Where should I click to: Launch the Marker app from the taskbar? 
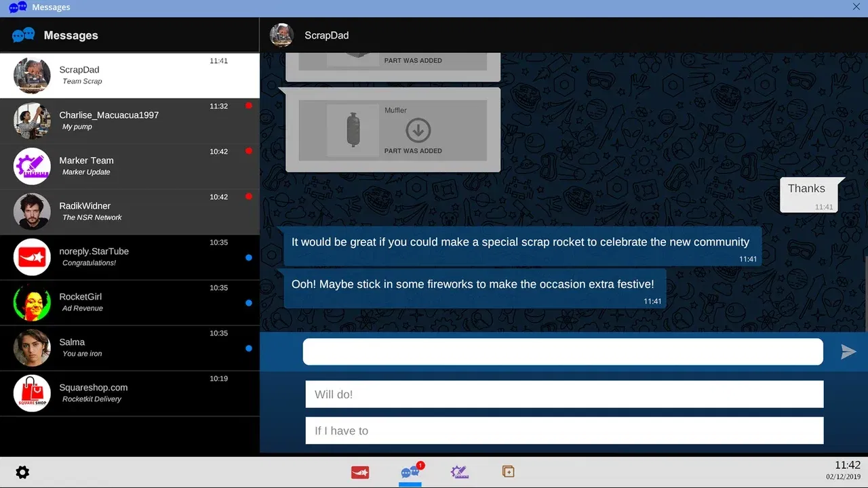(458, 472)
